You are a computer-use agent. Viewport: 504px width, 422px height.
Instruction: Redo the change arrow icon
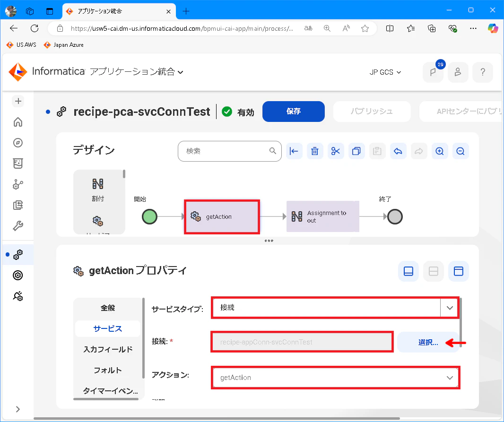[419, 151]
